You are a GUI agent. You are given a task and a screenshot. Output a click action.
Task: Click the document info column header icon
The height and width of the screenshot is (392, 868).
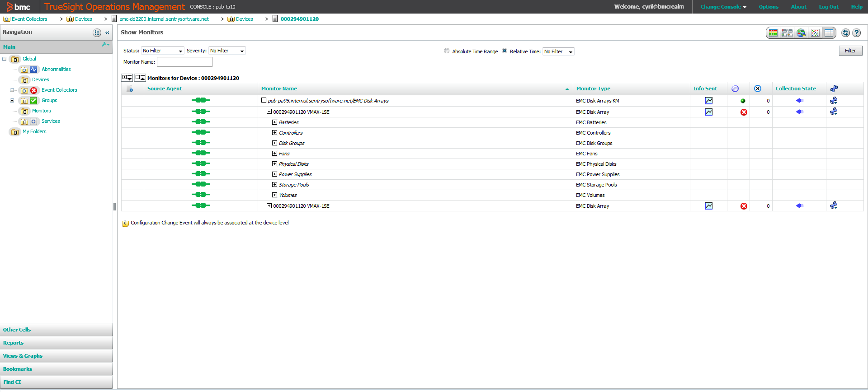point(130,89)
